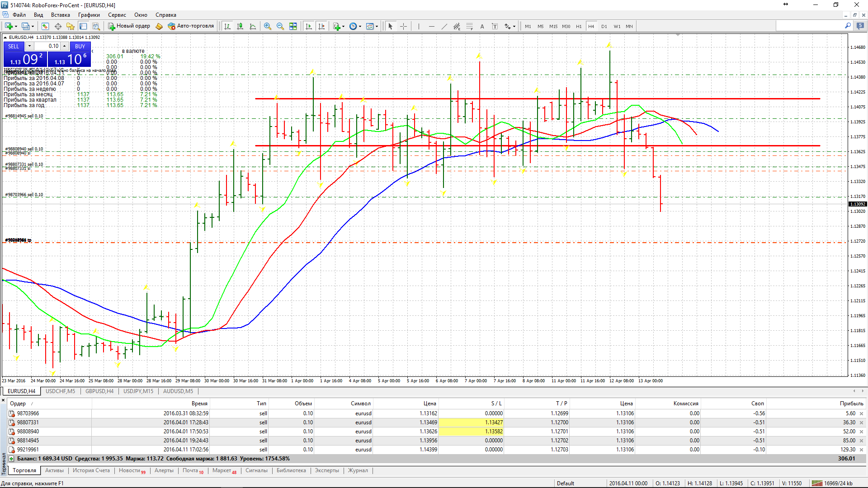
Task: Switch chart to line chart
Action: coord(253,26)
